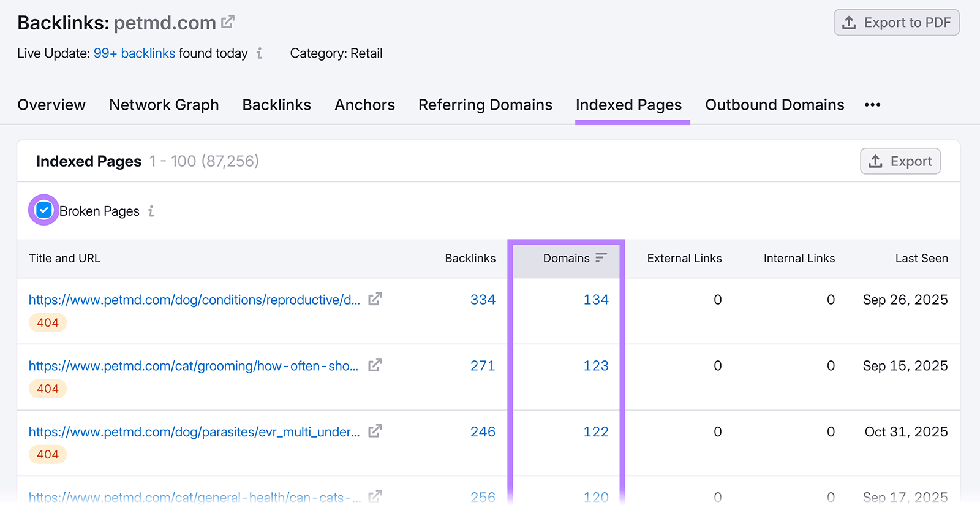This screenshot has height=513, width=980.
Task: Click the Live Update info icon
Action: click(260, 53)
